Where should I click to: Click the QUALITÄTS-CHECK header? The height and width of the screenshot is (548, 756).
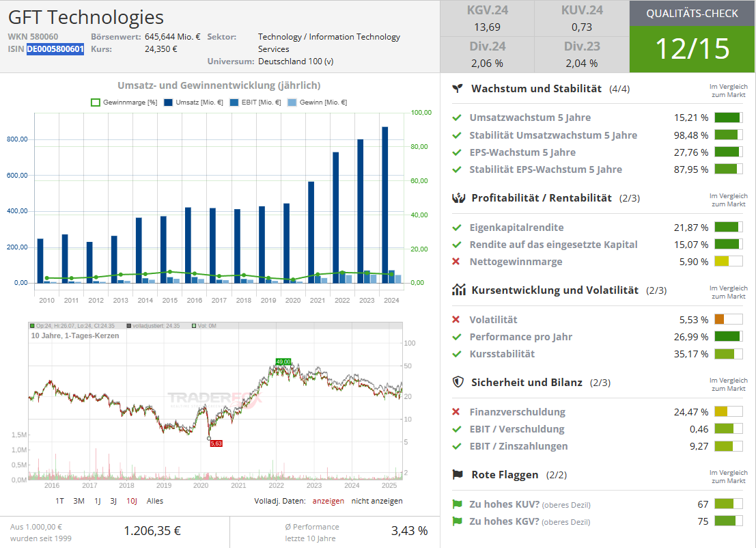click(x=692, y=14)
